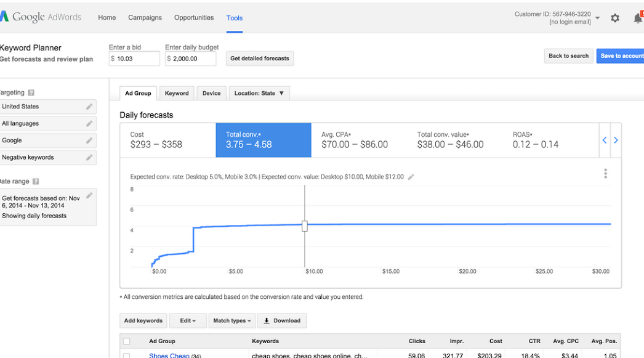Switch to the Keyword tab
The height and width of the screenshot is (358, 644).
177,93
